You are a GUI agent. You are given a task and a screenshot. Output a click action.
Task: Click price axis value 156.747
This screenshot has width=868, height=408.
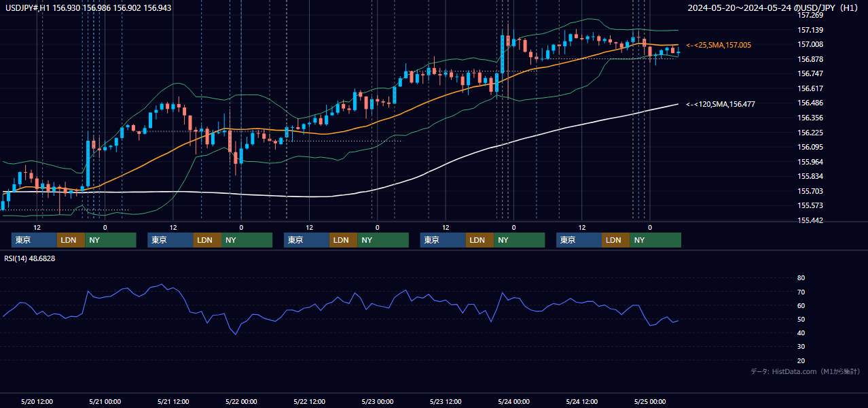(810, 73)
